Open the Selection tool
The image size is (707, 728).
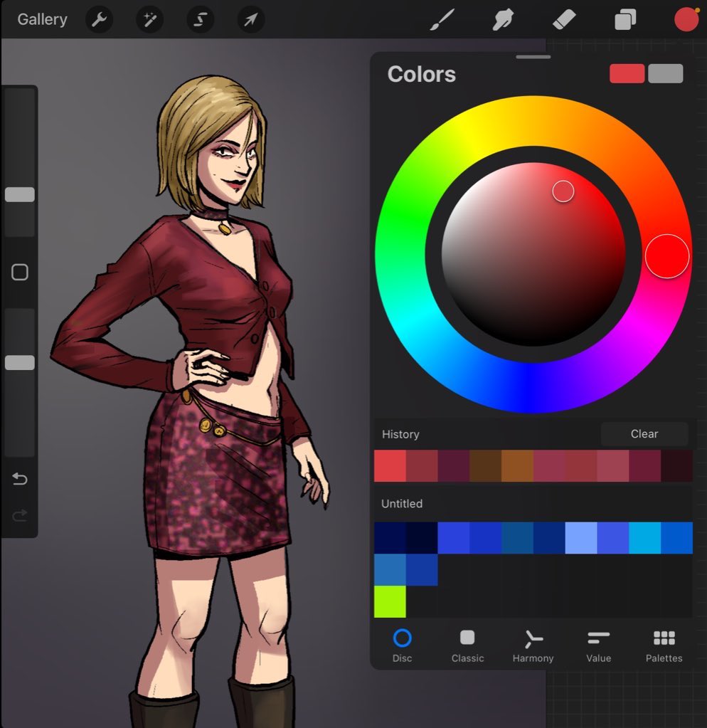pyautogui.click(x=201, y=19)
